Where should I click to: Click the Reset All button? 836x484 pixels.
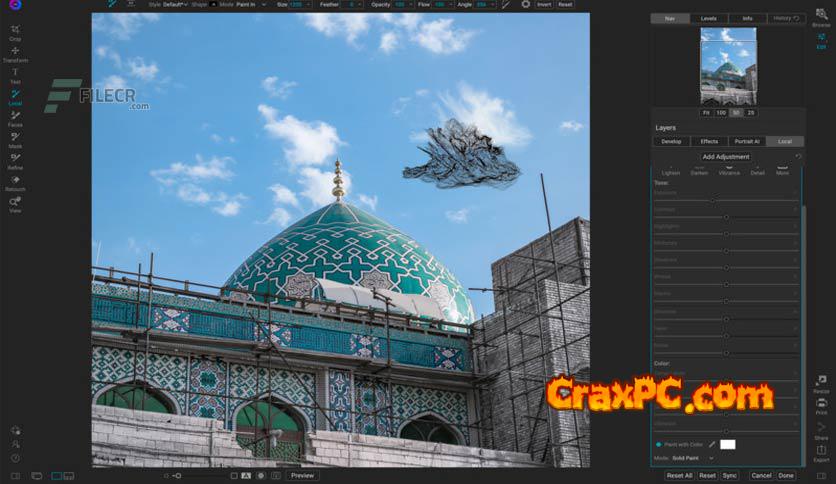[x=679, y=476]
